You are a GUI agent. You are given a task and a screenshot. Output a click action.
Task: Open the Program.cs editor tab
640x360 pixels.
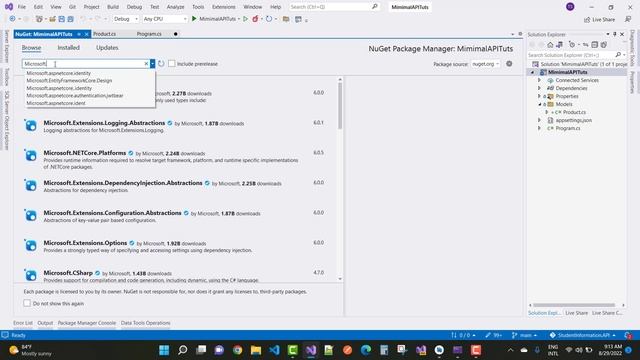tap(149, 34)
